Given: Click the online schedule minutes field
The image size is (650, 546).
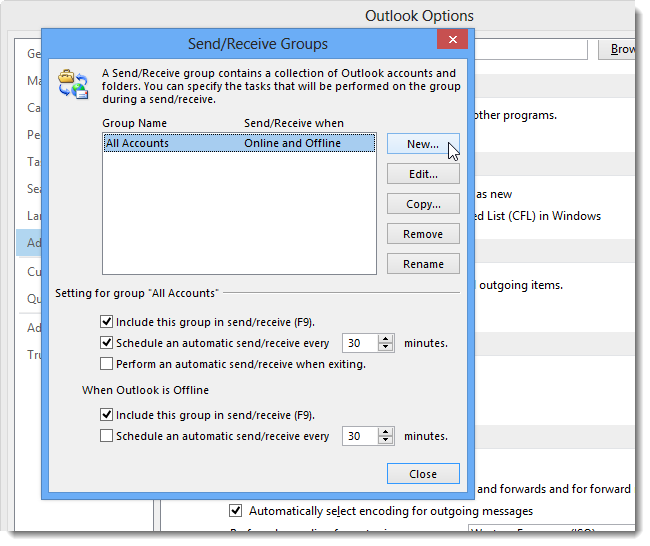Looking at the screenshot, I should 359,343.
